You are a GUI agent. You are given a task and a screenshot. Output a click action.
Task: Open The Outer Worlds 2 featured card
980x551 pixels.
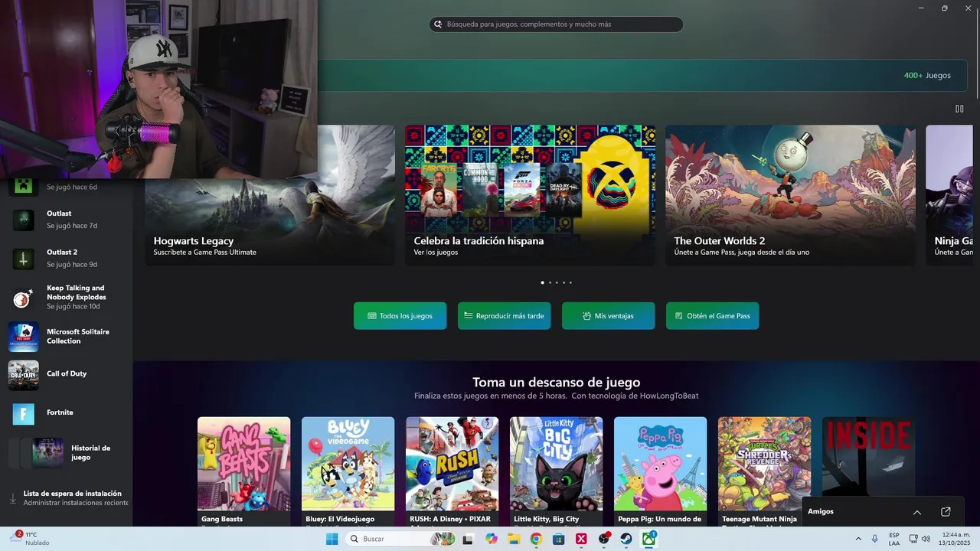click(790, 195)
